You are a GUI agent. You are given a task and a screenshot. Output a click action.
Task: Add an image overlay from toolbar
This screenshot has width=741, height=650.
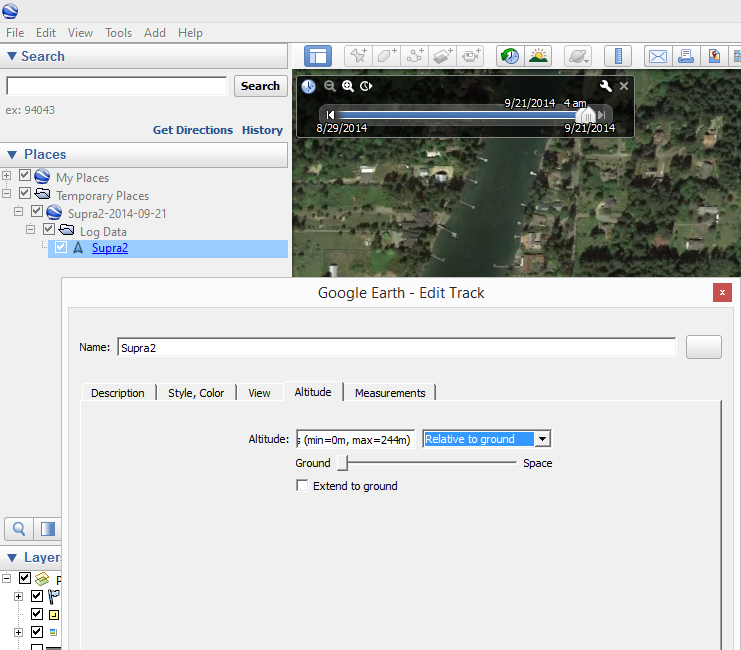pyautogui.click(x=443, y=56)
